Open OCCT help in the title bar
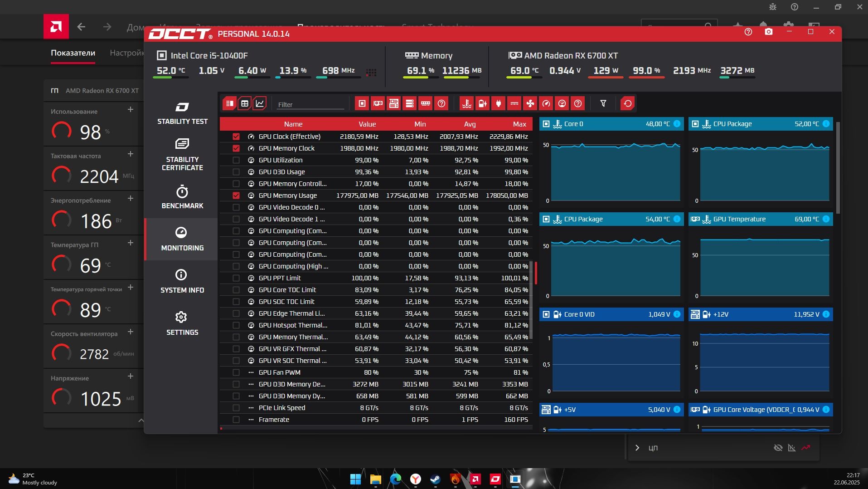Viewport: 868px width, 489px height. [748, 32]
